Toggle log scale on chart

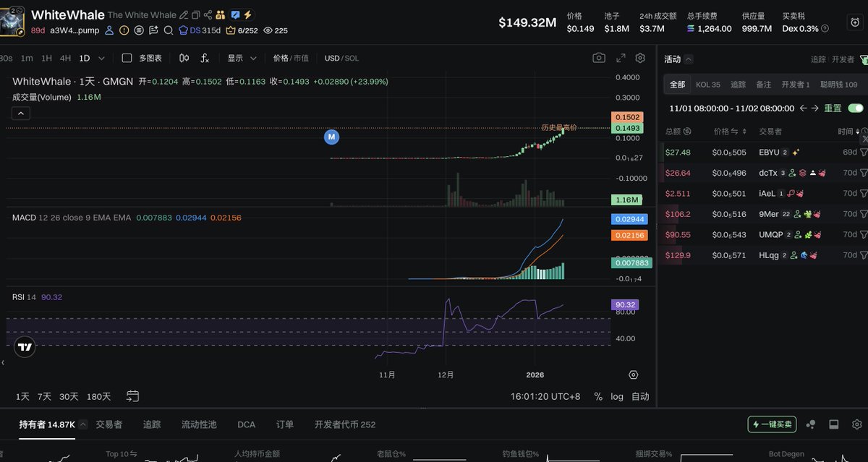(617, 396)
